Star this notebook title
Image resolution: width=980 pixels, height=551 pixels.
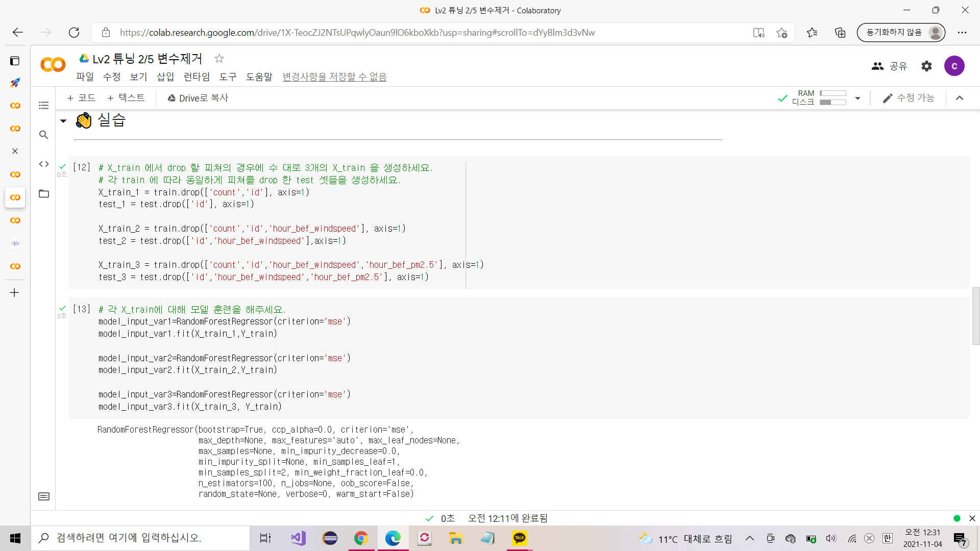point(219,59)
